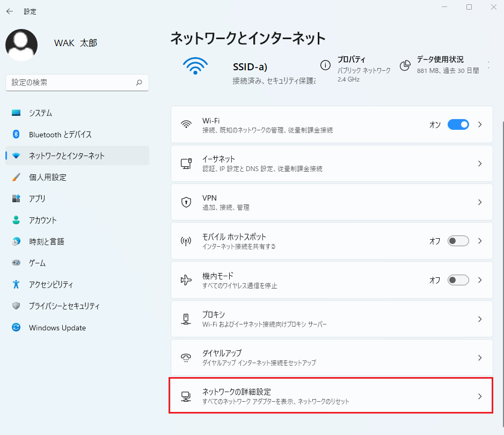
Task: Open Bluetooth とデバイス in sidebar
Action: tap(77, 134)
